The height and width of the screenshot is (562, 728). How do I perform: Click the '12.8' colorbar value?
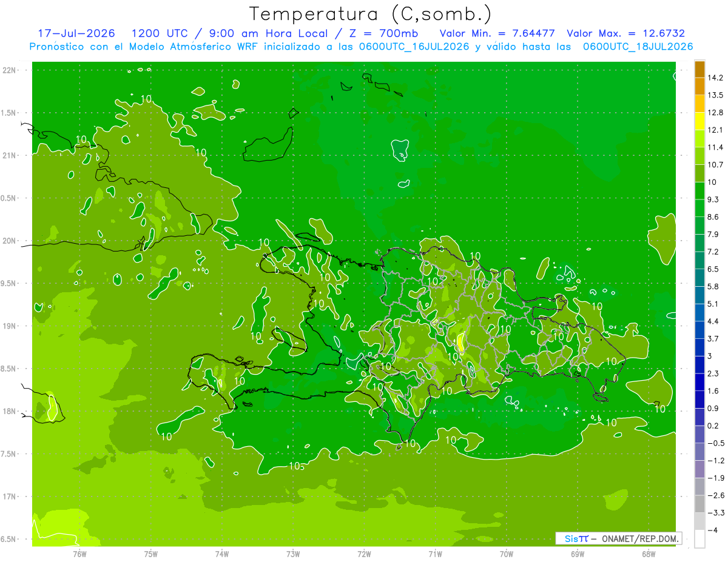pos(716,113)
